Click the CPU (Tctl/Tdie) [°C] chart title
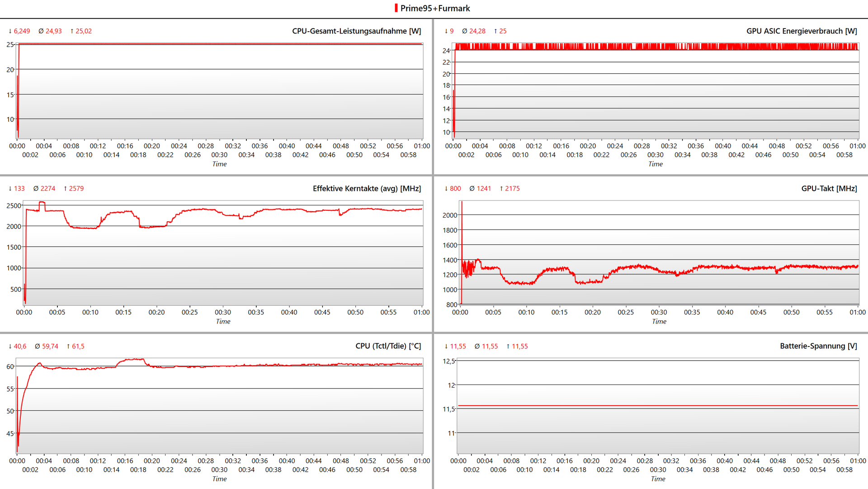Screen dimensions: 868x489 (388, 346)
